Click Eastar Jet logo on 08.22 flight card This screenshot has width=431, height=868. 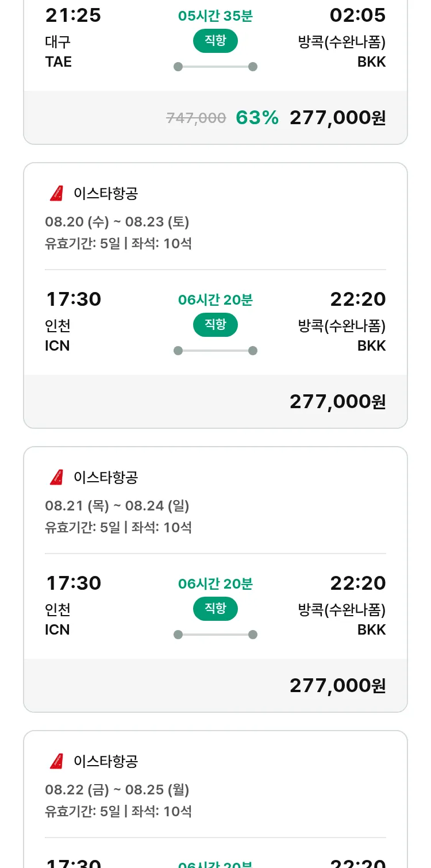tap(56, 761)
